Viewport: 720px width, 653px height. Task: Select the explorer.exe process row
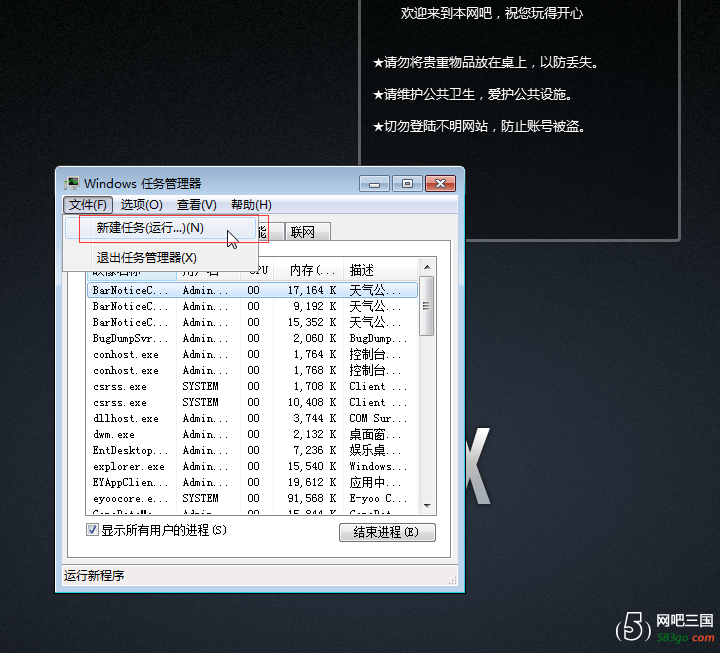[x=252, y=467]
